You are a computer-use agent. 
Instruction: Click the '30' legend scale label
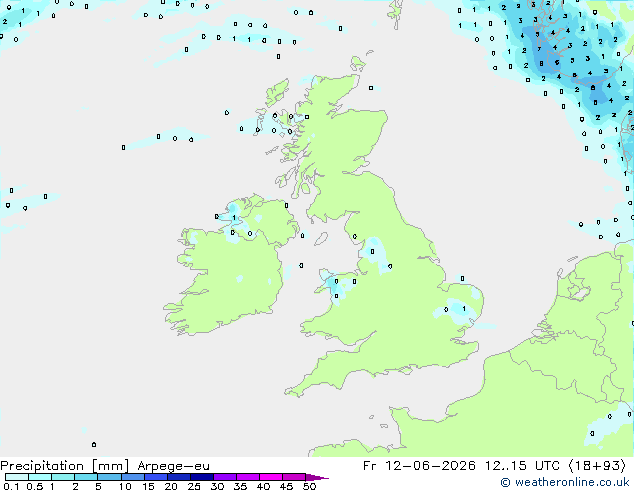[217, 486]
